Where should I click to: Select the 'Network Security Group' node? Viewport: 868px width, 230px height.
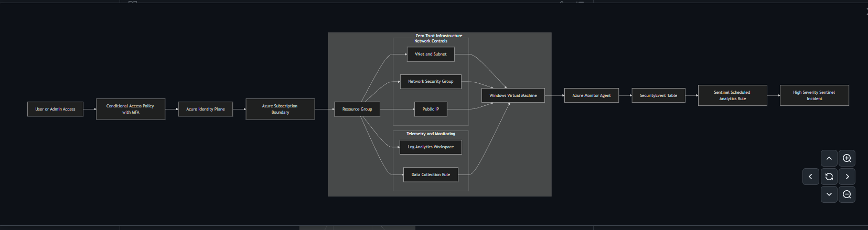coord(431,81)
